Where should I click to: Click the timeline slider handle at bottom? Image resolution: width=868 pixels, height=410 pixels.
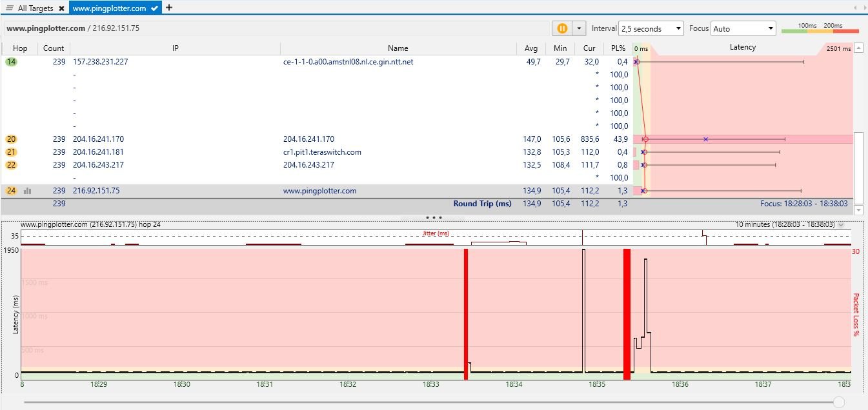click(x=838, y=402)
